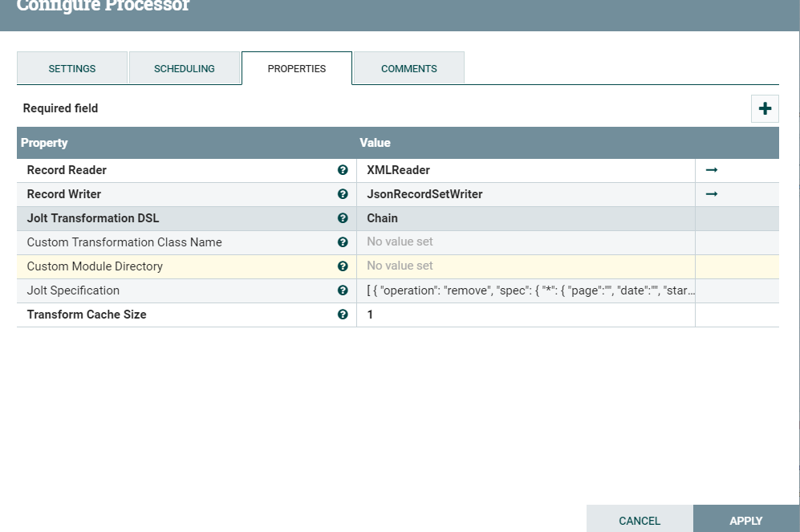Select Custom Transformation Class Name label
The height and width of the screenshot is (532, 800).
(x=124, y=242)
